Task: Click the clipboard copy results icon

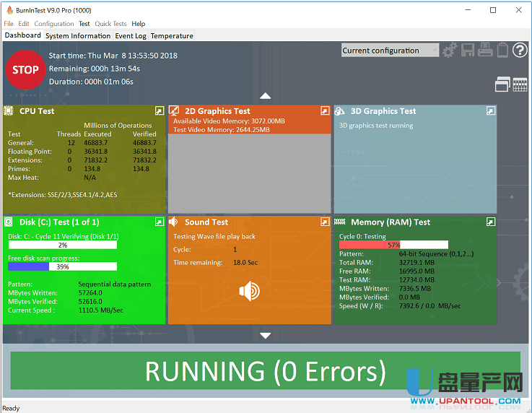Action: coord(502,51)
